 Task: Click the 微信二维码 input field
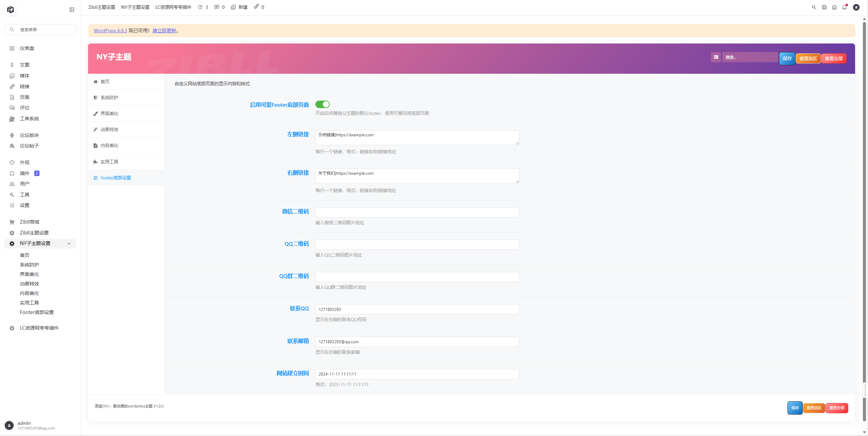click(417, 212)
